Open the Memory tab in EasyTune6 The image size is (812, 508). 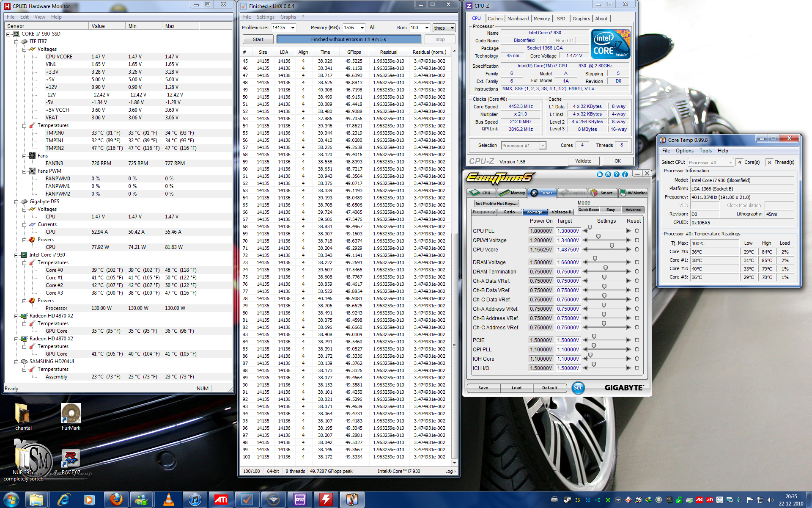tap(512, 193)
